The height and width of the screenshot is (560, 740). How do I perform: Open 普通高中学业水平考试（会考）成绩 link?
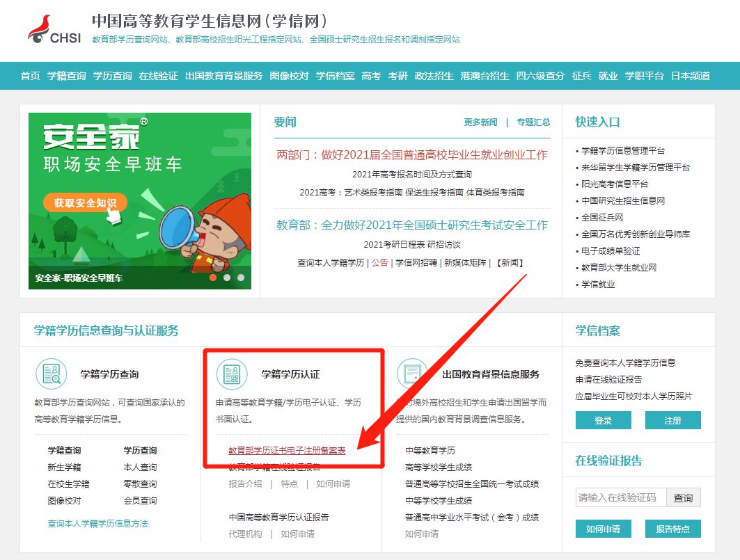pos(472,517)
